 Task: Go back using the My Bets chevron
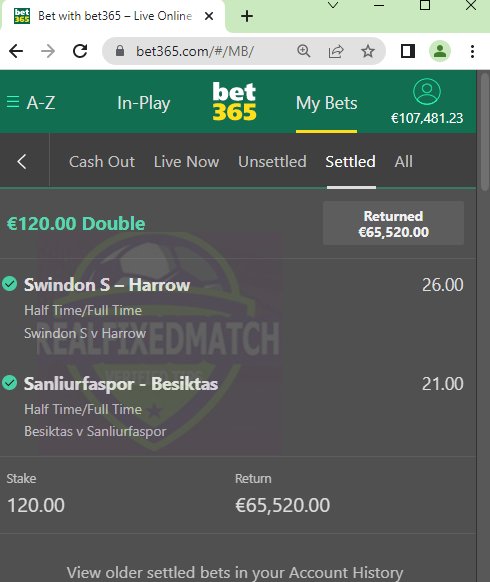click(22, 161)
